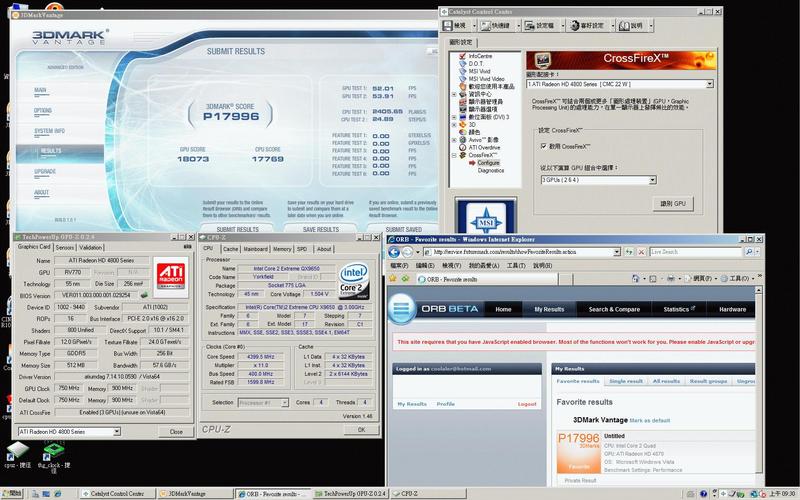Expand the Avivo tree node in Catalyst

(454, 140)
